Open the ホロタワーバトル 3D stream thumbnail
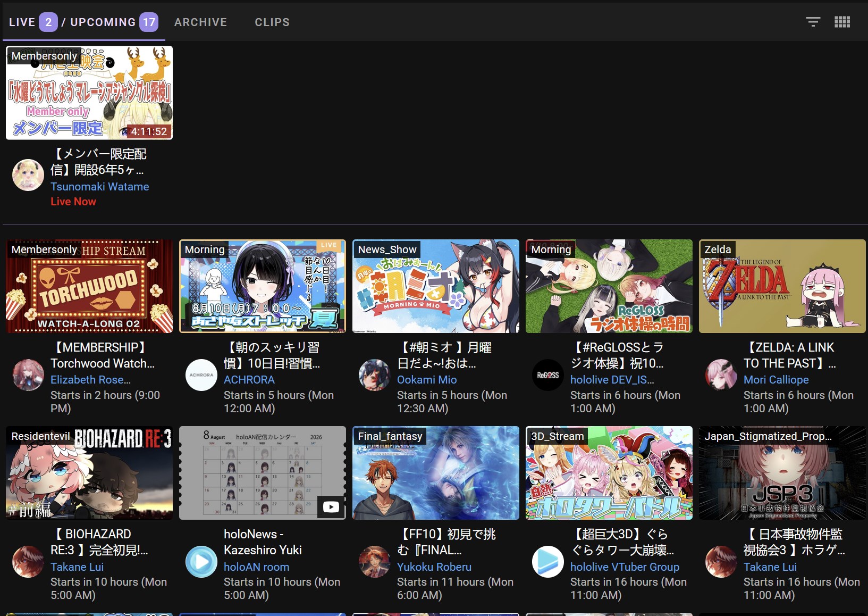 pos(609,473)
